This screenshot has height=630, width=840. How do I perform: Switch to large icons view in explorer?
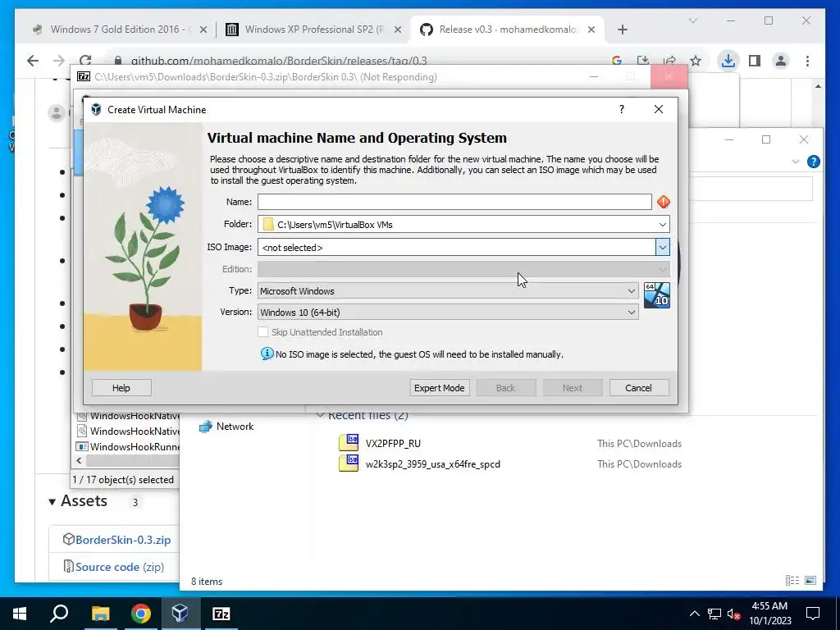(810, 580)
